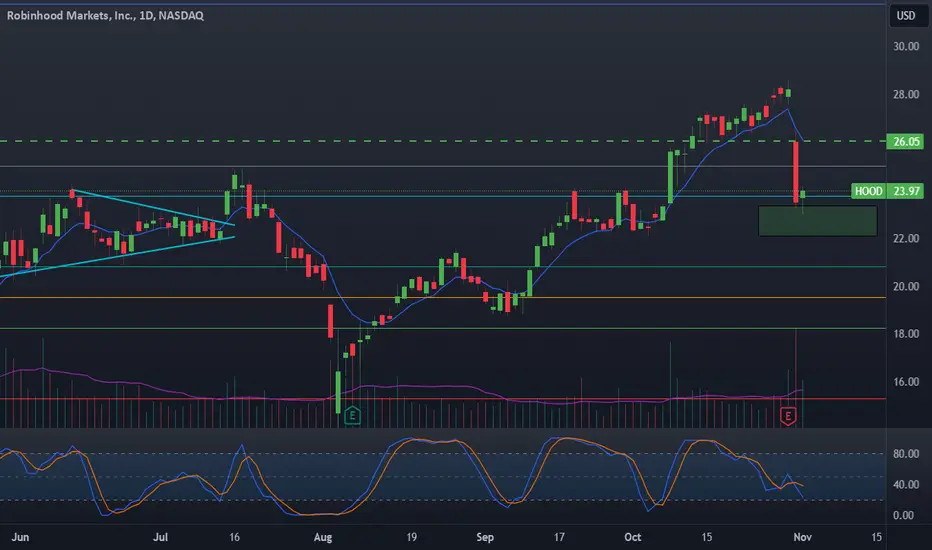Click the Oct date label

point(632,537)
